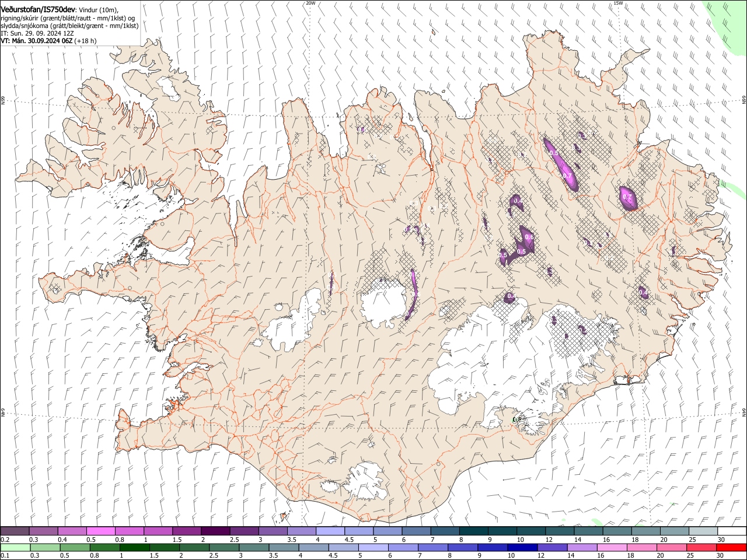This screenshot has width=747, height=560.
Task: Pick the dark teal swatch between 8 and 9
Action: (x=474, y=531)
